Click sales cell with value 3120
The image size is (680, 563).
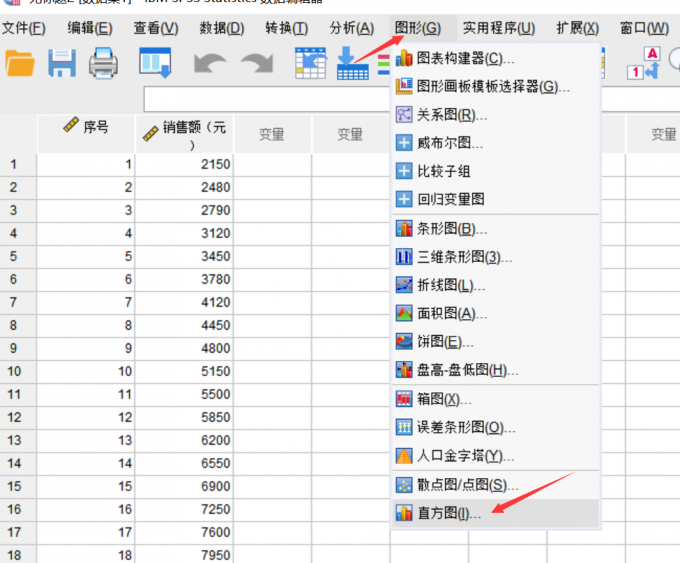184,233
